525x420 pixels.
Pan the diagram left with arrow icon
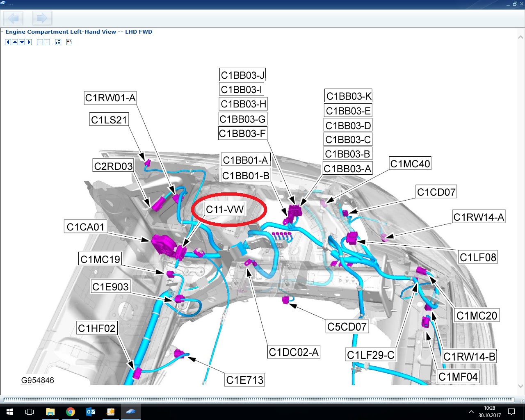point(8,42)
